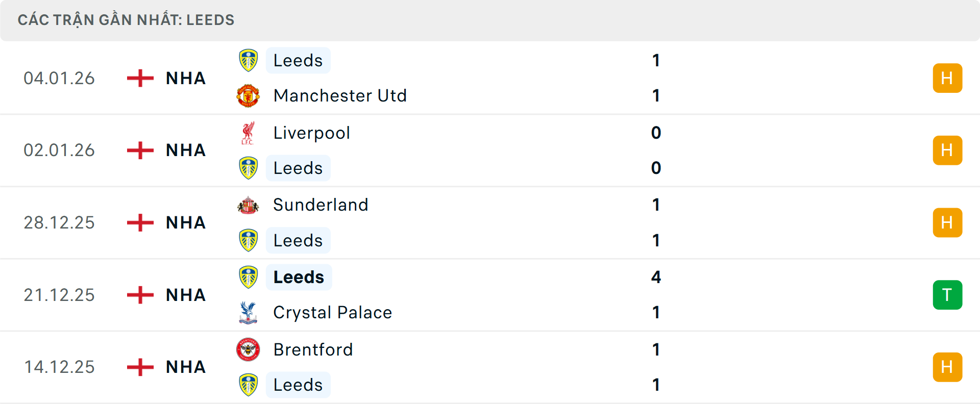Click Leeds crest in the 04.01.26 match

[x=248, y=61]
